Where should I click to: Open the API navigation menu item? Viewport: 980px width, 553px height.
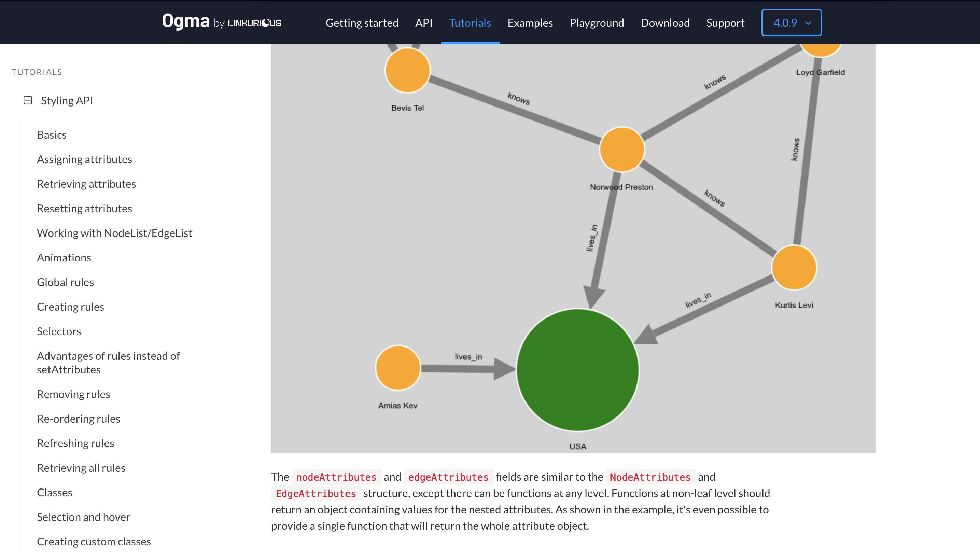pos(423,22)
